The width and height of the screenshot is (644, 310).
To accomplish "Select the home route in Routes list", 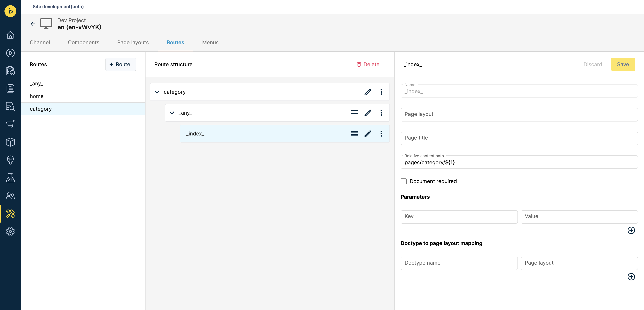I will point(83,96).
